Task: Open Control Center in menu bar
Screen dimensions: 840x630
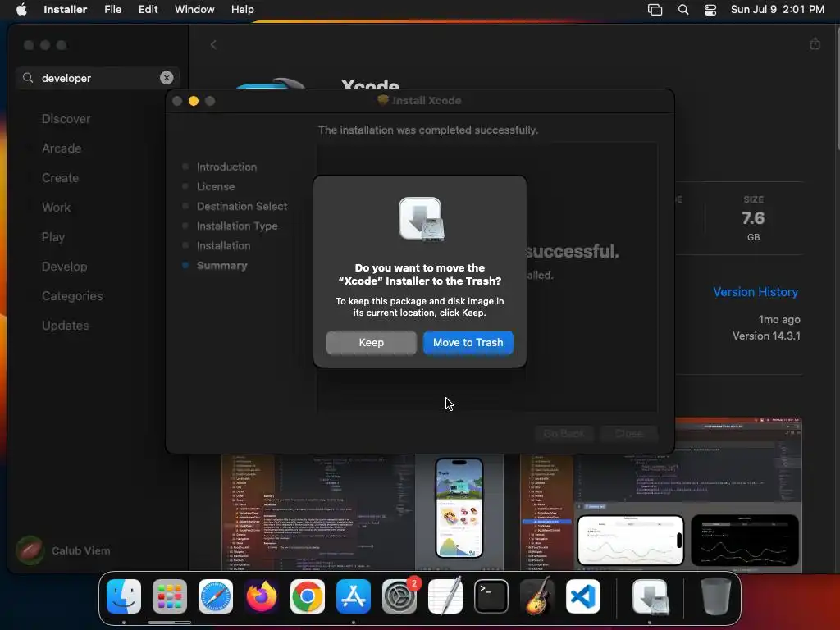Action: pyautogui.click(x=710, y=10)
